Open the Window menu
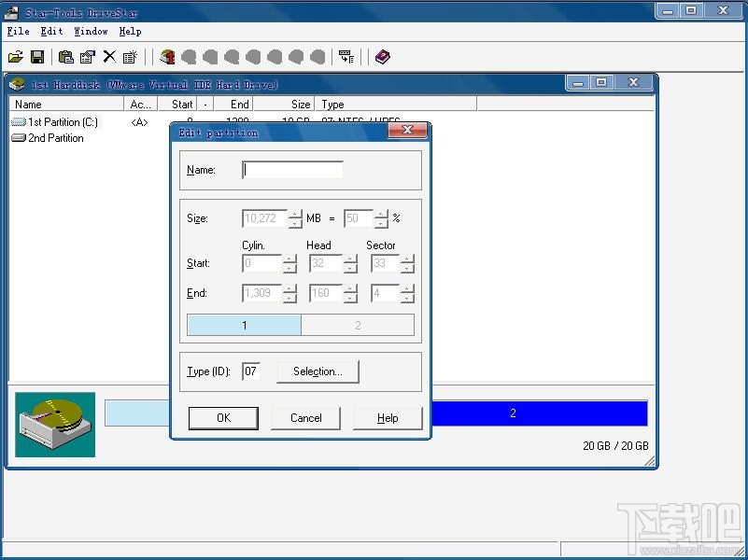Viewport: 748px width, 560px height. 91,32
